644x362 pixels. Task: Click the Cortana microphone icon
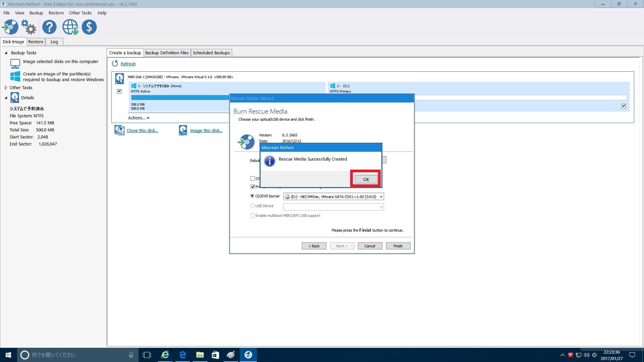point(131,355)
